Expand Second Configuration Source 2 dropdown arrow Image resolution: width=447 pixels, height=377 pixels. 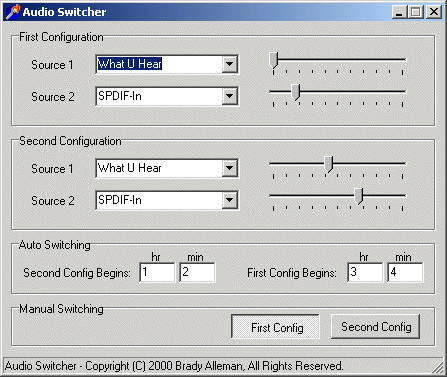coord(229,200)
